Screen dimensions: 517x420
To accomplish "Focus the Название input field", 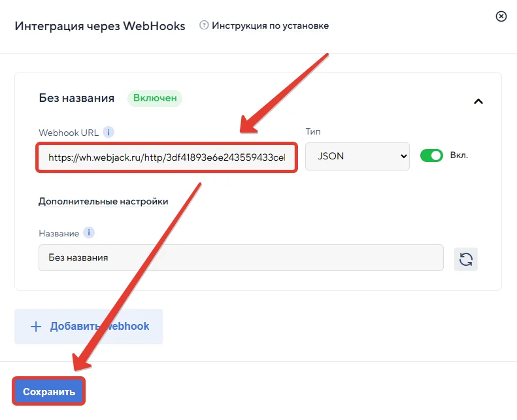I will click(241, 257).
